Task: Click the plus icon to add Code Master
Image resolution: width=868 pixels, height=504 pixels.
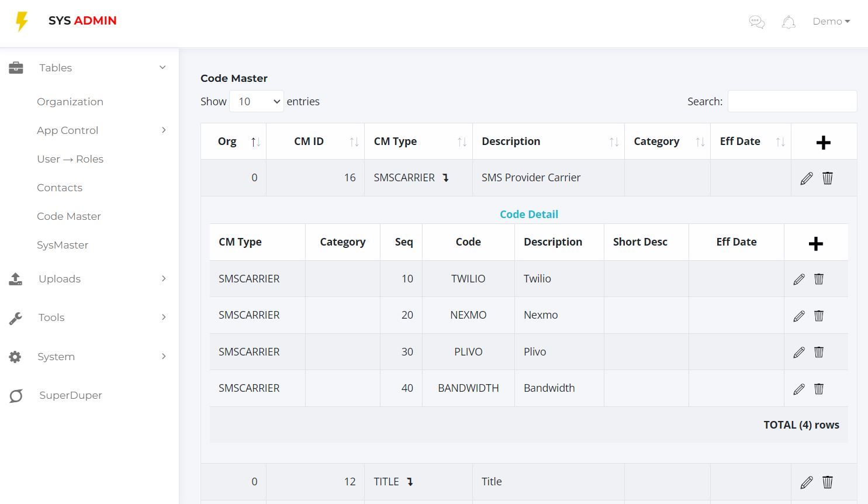Action: 823,142
